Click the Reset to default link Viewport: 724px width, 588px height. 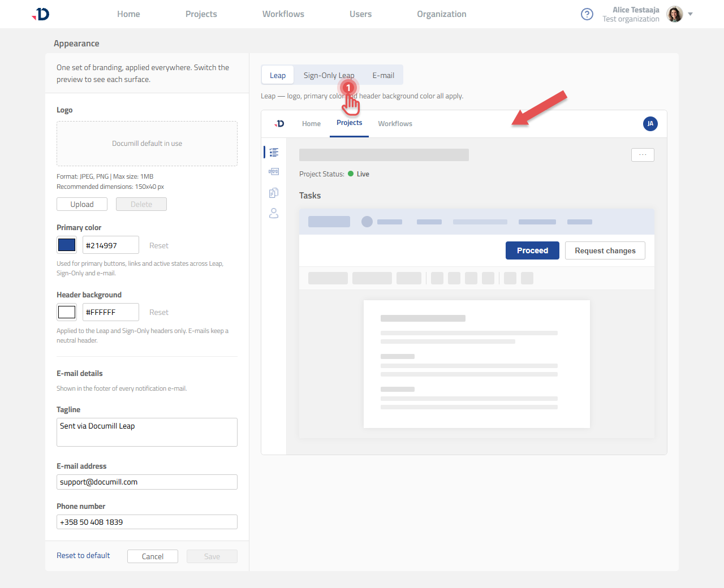coord(83,555)
